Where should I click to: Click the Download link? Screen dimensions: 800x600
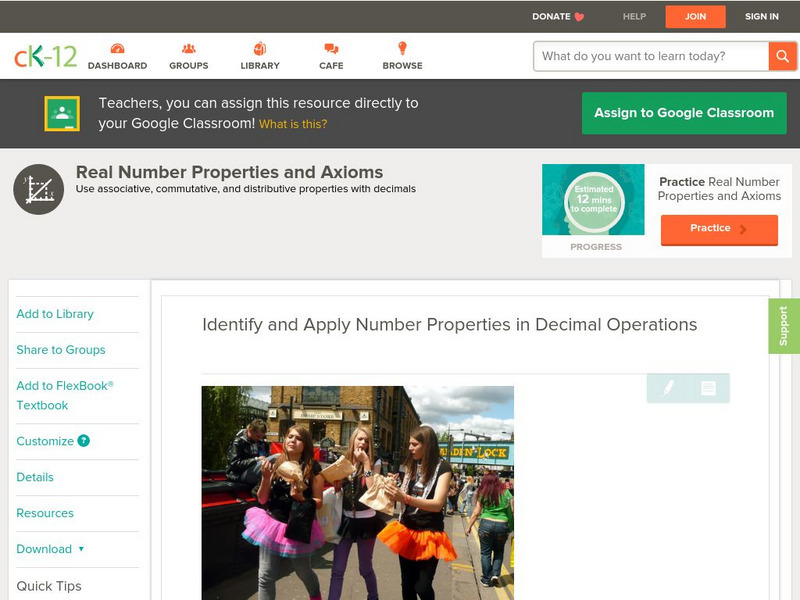pyautogui.click(x=44, y=549)
